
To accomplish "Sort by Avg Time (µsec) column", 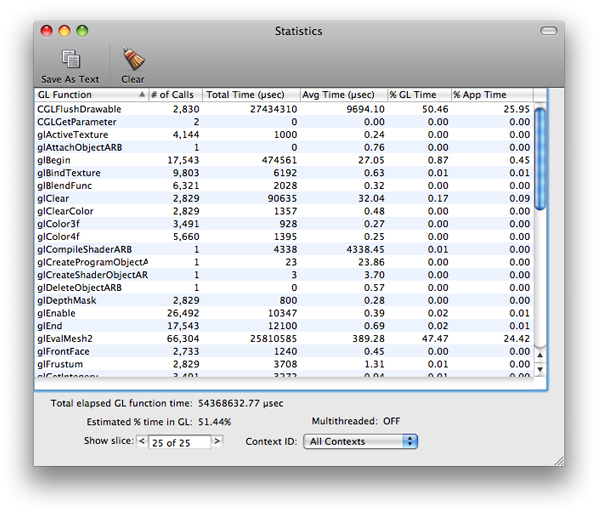I will tap(343, 95).
